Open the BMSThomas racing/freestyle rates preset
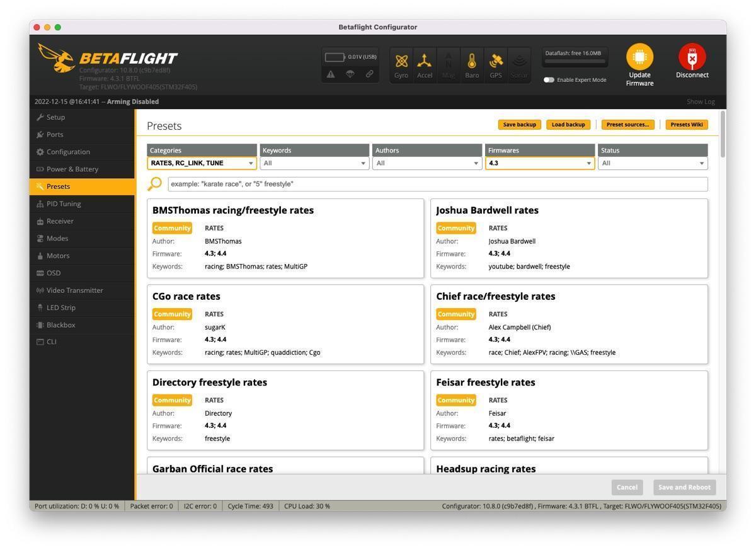Screen dimensions: 756x550 (285, 238)
